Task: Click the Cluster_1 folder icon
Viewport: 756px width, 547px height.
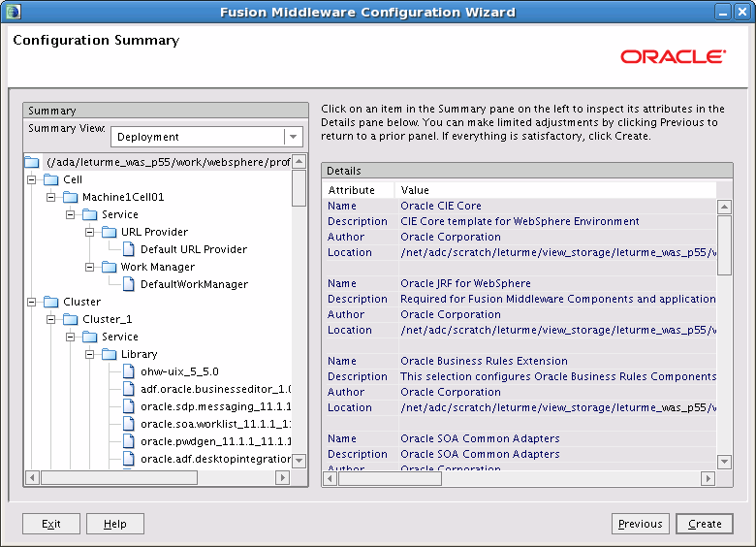Action: pyautogui.click(x=71, y=319)
